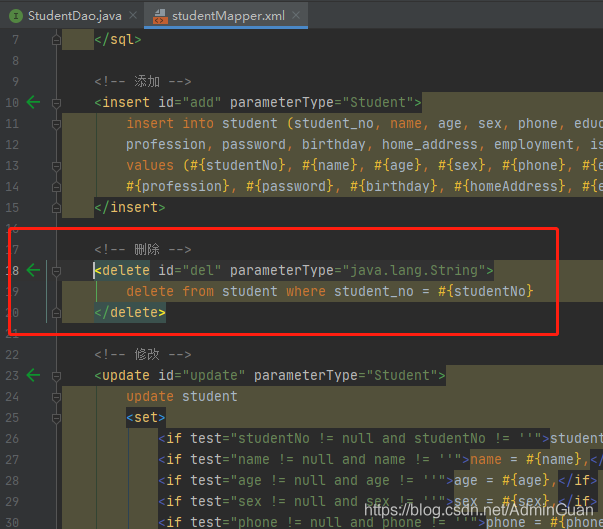This screenshot has height=529, width=603.
Task: Collapse the set block on line 25
Action: coord(56,418)
